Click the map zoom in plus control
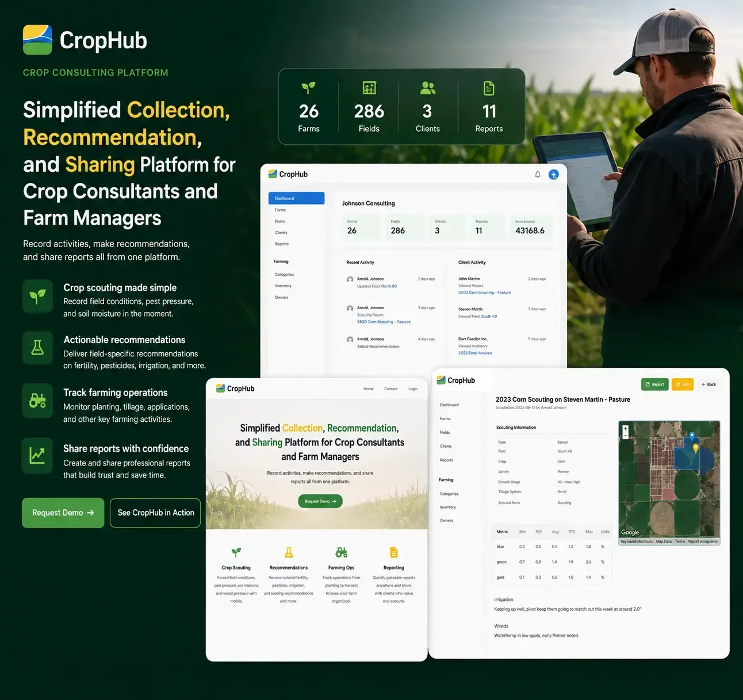 point(626,429)
